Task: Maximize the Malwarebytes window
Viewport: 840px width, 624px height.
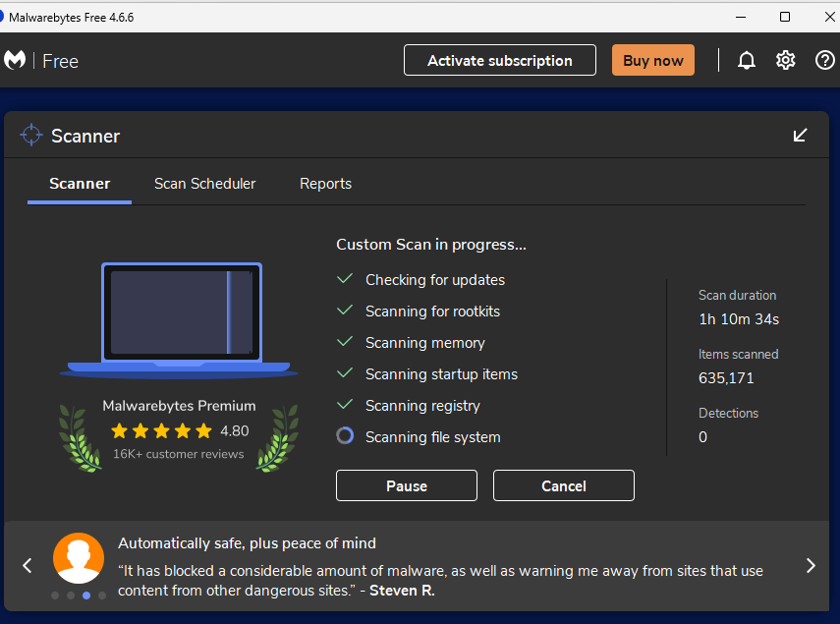Action: tap(785, 17)
